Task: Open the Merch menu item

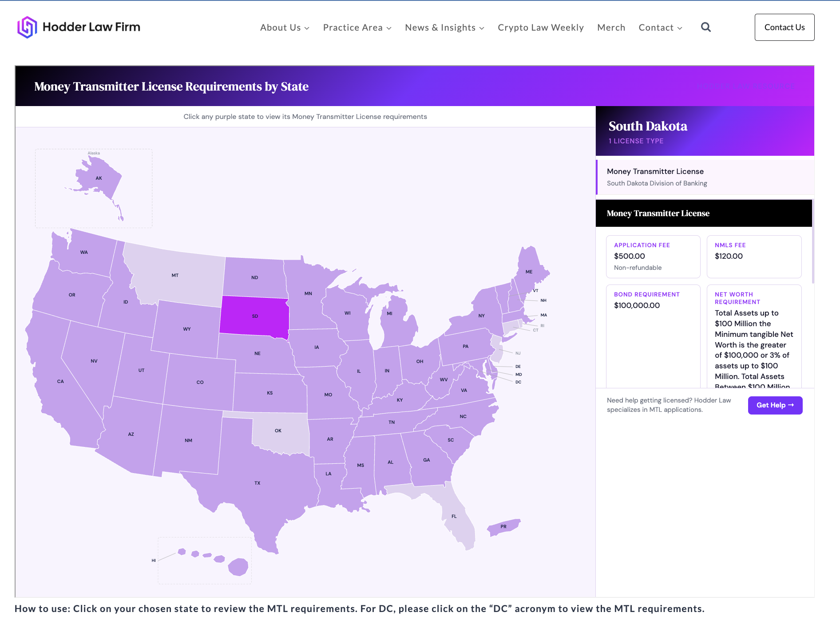Action: click(611, 28)
